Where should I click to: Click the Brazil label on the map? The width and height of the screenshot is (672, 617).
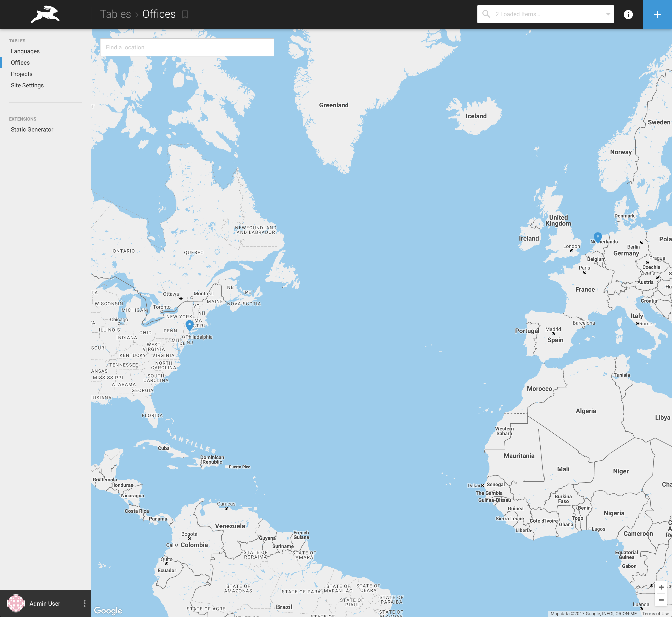(x=284, y=607)
